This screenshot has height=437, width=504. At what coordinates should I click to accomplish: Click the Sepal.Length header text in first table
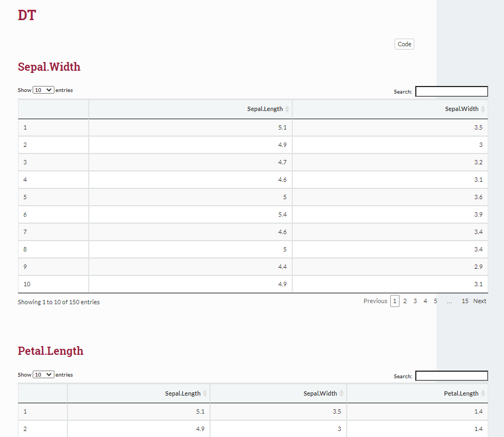tap(265, 109)
